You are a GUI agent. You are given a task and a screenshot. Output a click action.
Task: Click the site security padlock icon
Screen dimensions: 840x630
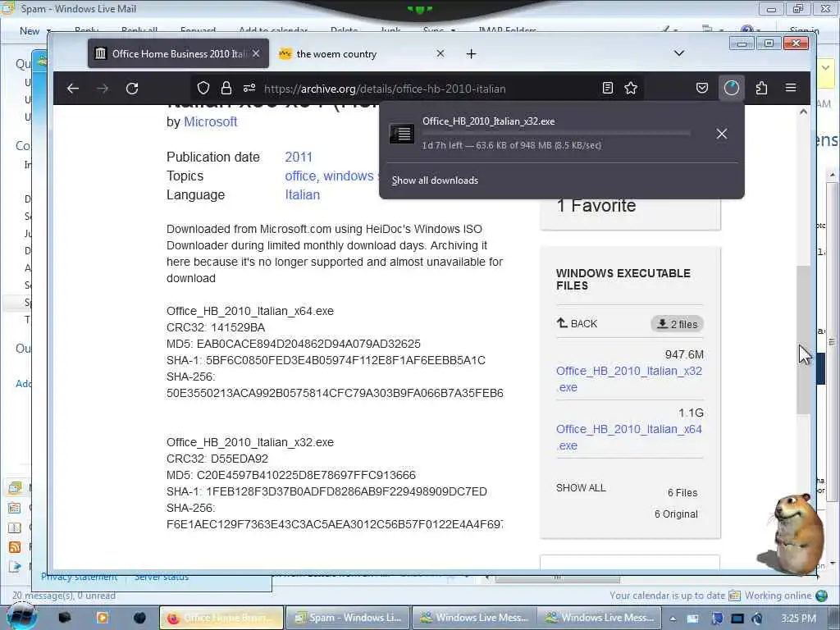(x=226, y=89)
